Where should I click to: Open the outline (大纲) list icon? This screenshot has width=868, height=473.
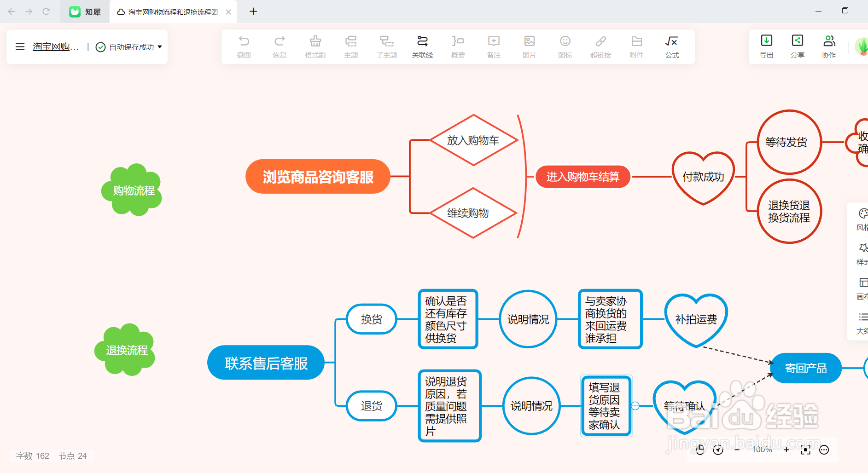863,317
